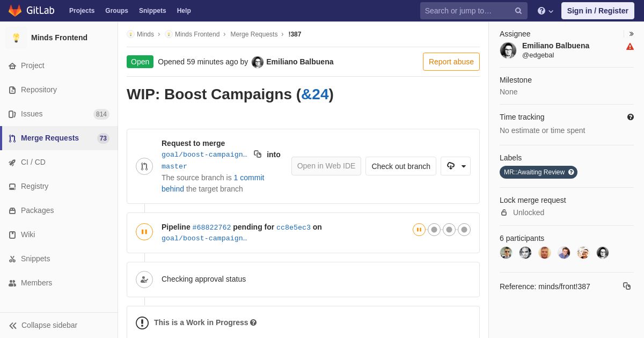Click Open in Web IDE button
Viewport: 644px width, 338px height.
[x=326, y=166]
